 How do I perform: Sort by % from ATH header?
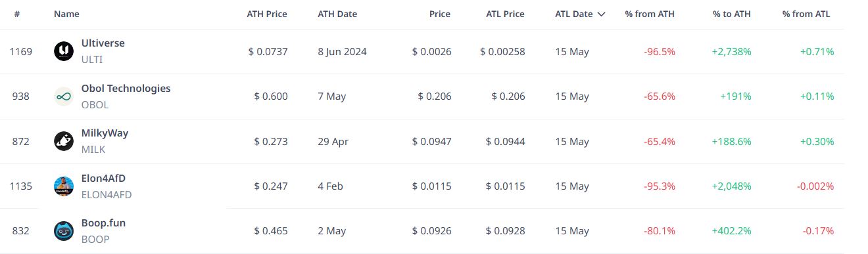650,14
